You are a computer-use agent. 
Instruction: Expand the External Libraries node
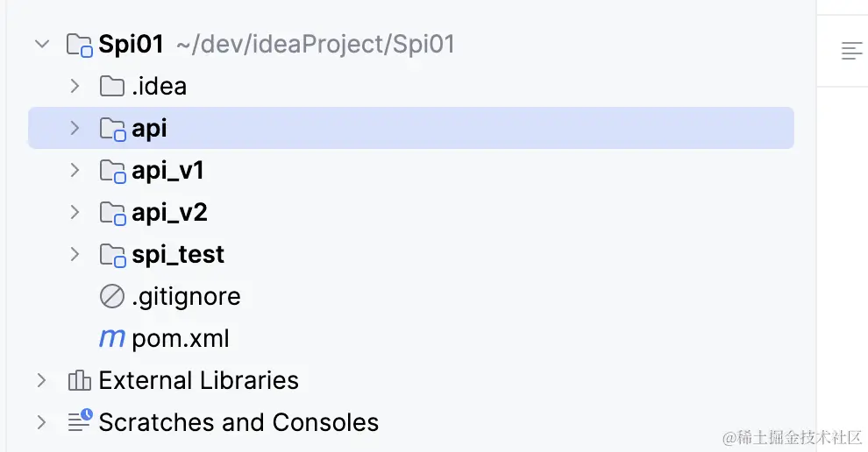pyautogui.click(x=42, y=380)
